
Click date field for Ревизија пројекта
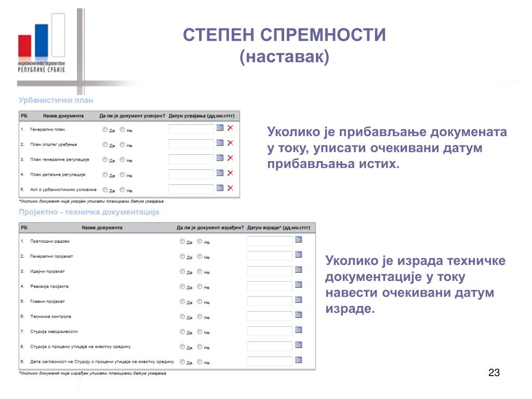coord(270,286)
